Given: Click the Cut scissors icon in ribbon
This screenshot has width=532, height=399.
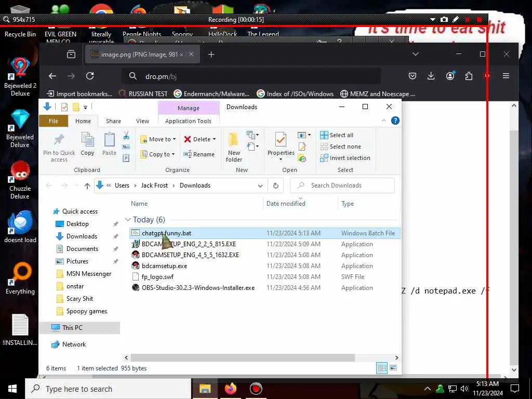Looking at the screenshot, I should pyautogui.click(x=126, y=136).
